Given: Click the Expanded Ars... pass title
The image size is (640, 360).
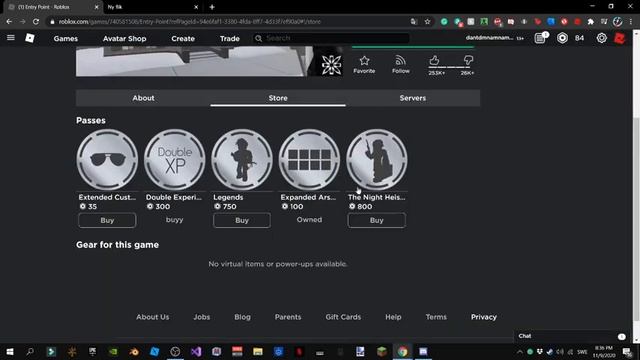Looking at the screenshot, I should pos(308,197).
